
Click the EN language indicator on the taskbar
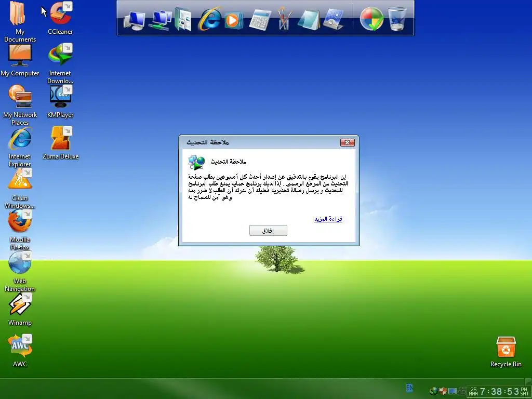tap(409, 388)
